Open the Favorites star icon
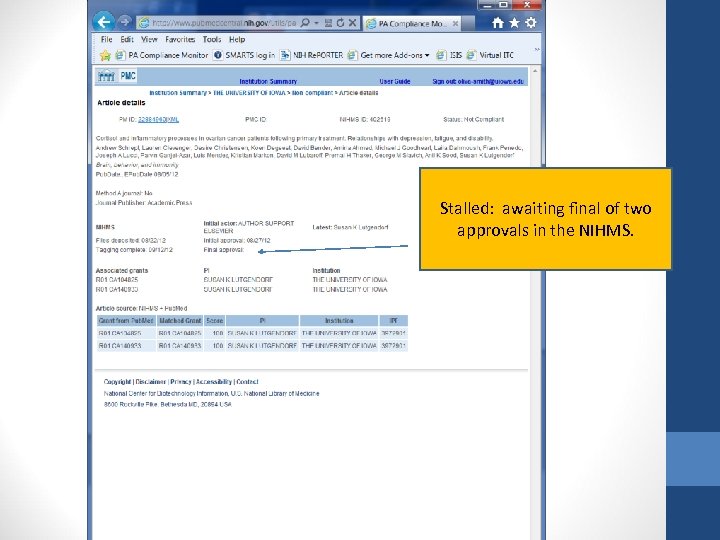Viewport: 720px width, 540px height. (x=514, y=22)
